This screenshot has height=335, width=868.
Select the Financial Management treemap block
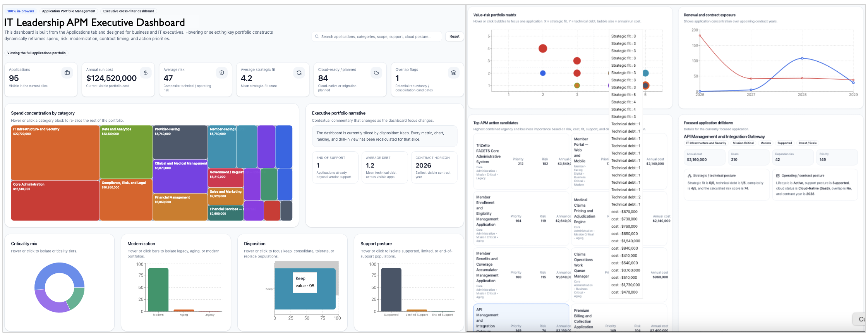(x=180, y=207)
